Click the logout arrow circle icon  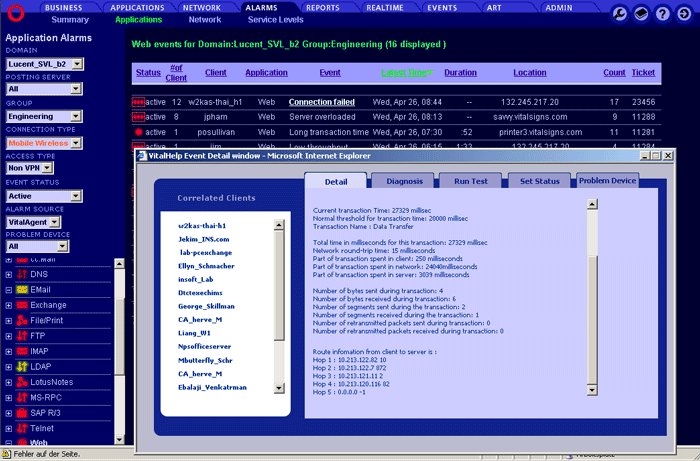(x=684, y=14)
